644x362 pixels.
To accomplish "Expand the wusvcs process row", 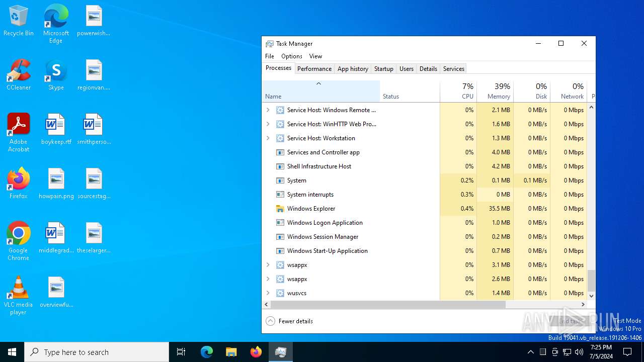I will pos(268,293).
